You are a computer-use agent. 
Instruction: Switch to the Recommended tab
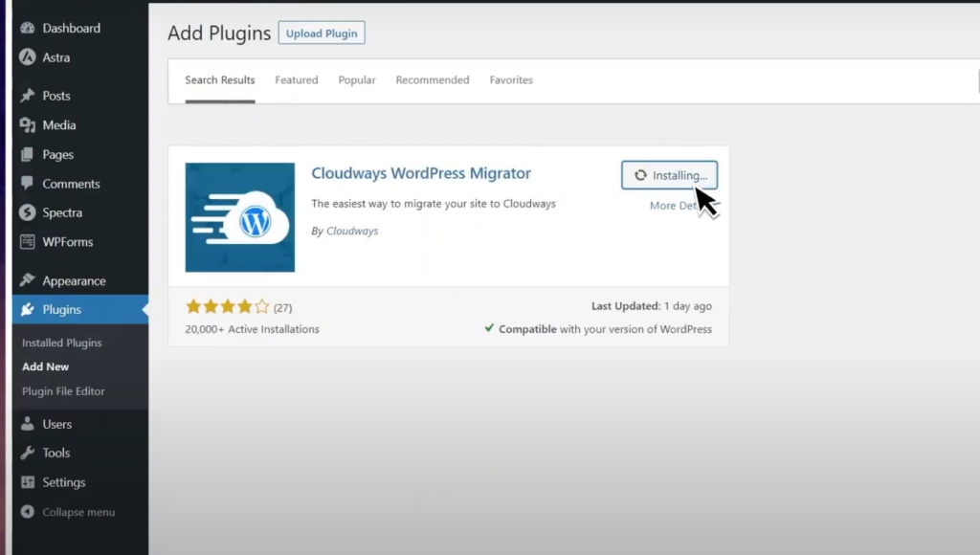coord(433,80)
